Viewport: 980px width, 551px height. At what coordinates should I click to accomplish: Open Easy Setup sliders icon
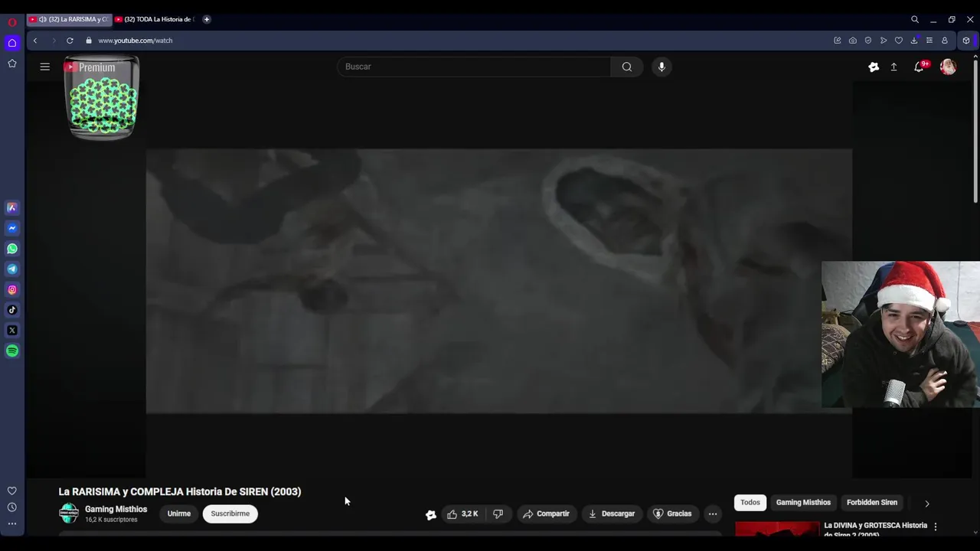click(929, 41)
